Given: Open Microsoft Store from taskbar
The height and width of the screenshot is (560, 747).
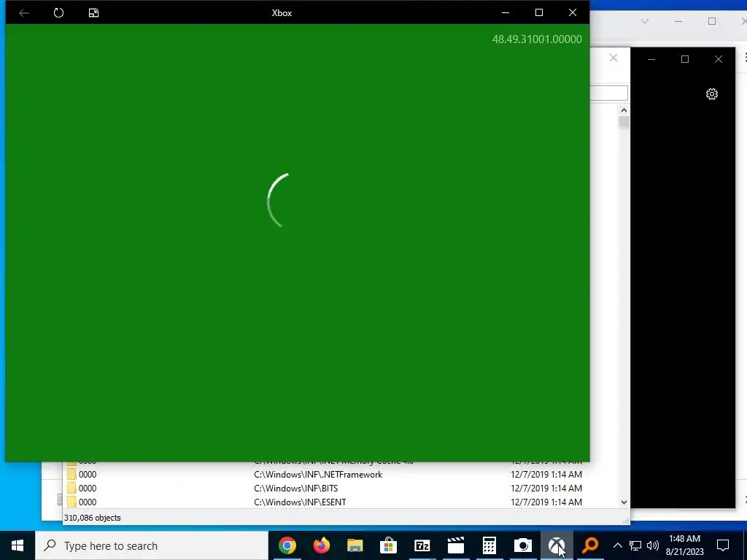Looking at the screenshot, I should 388,545.
